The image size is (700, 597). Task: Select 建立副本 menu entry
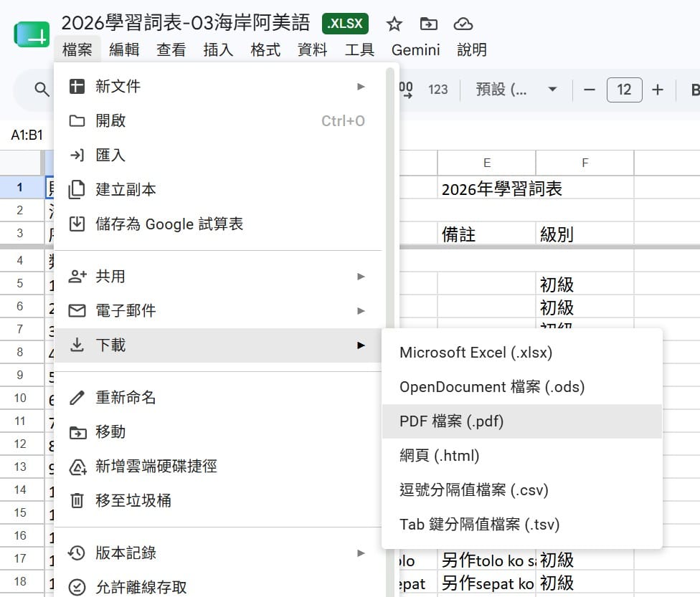point(218,189)
